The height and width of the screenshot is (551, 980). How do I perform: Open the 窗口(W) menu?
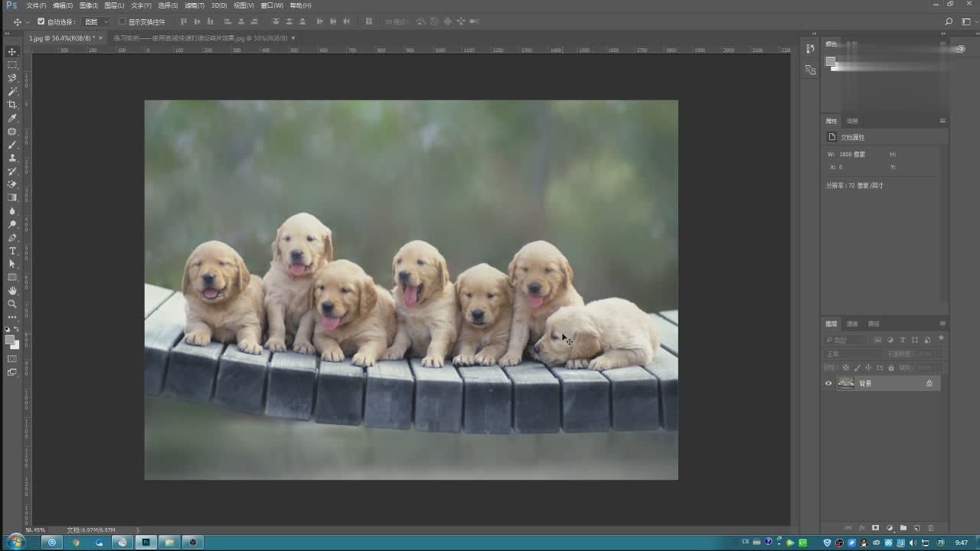pyautogui.click(x=272, y=5)
